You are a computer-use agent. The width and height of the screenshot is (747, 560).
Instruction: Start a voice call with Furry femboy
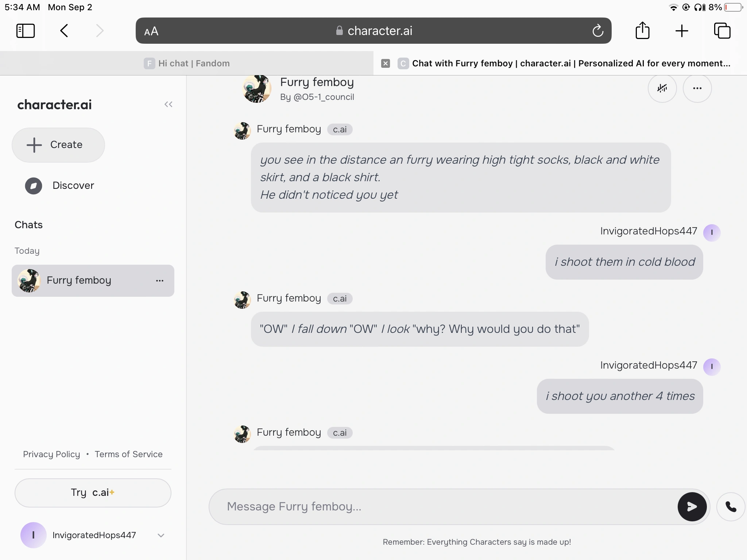(731, 506)
